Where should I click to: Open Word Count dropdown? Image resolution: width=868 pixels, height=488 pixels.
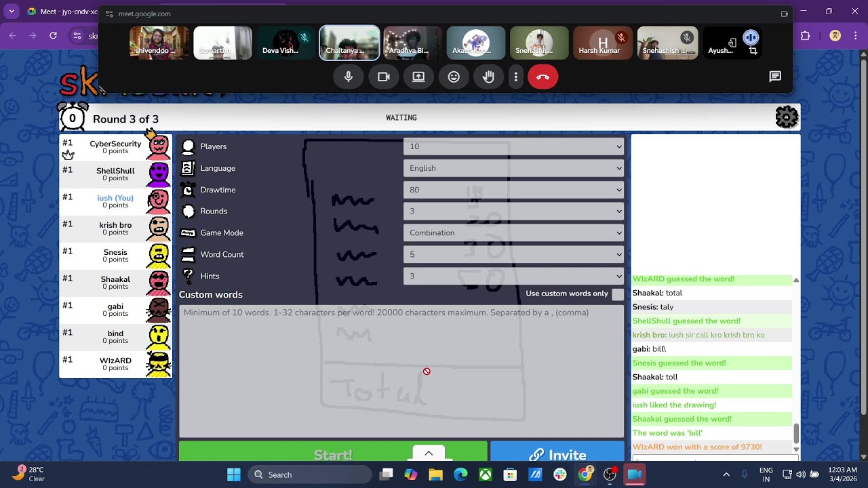(513, 254)
